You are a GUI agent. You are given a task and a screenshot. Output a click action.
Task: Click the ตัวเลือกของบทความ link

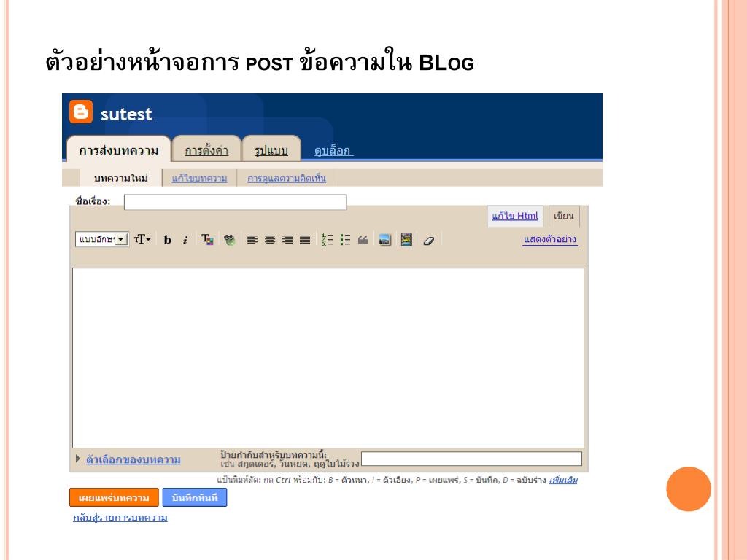pos(133,459)
